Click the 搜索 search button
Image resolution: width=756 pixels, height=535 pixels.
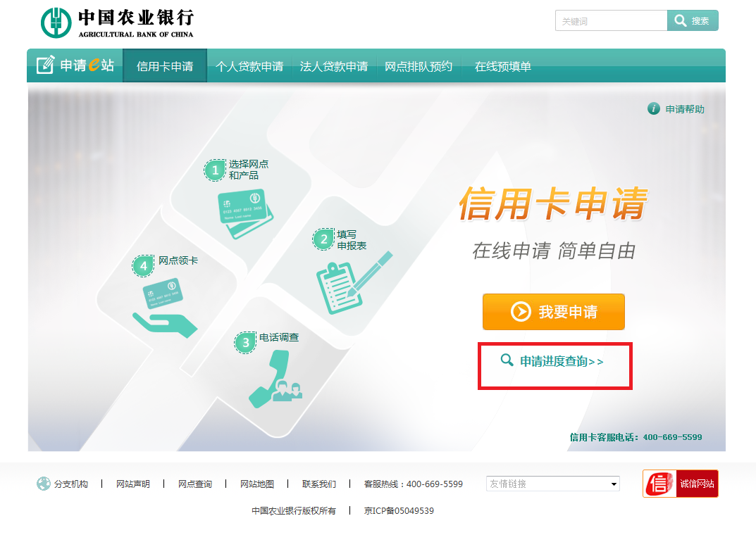tap(693, 21)
